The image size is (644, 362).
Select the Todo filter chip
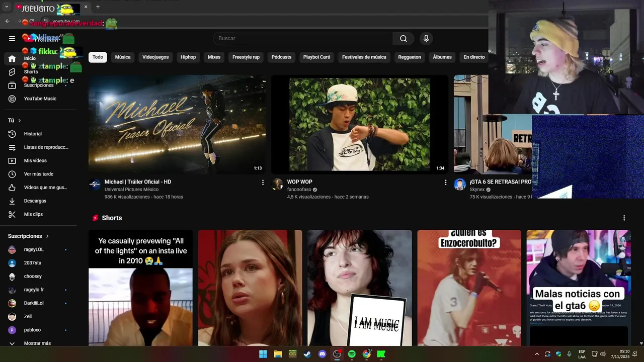pyautogui.click(x=98, y=57)
